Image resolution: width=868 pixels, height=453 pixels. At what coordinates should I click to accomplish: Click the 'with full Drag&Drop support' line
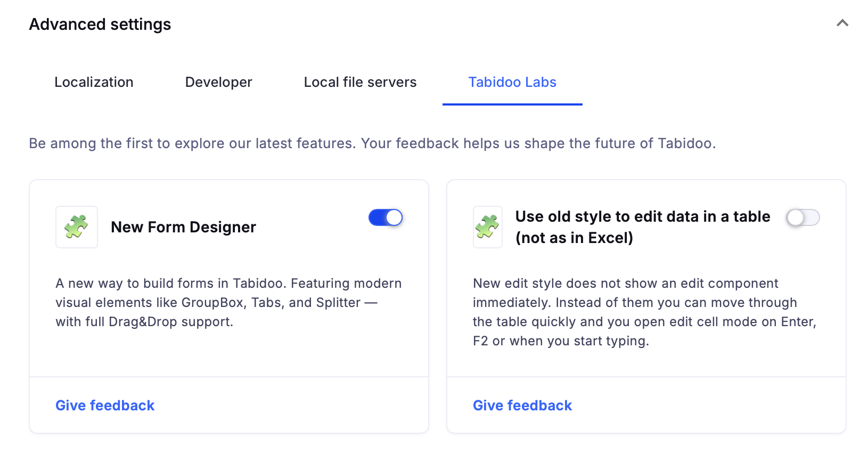pyautogui.click(x=144, y=322)
